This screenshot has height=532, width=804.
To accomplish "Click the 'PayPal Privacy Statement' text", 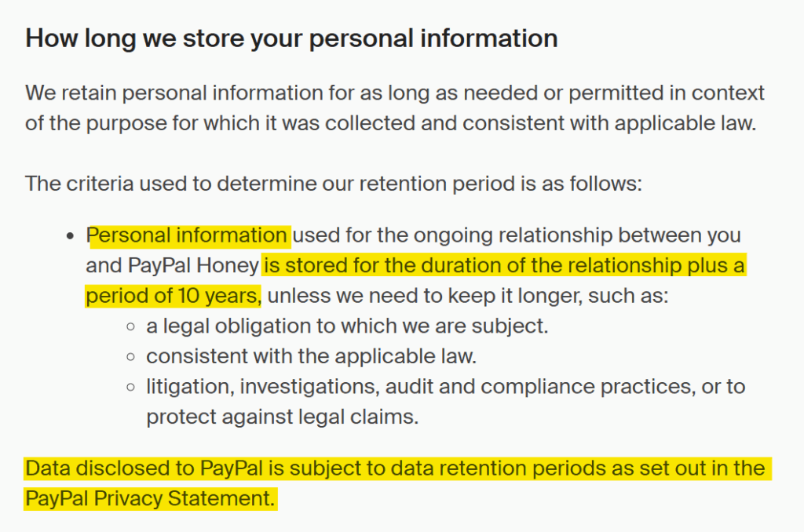I will click(150, 499).
